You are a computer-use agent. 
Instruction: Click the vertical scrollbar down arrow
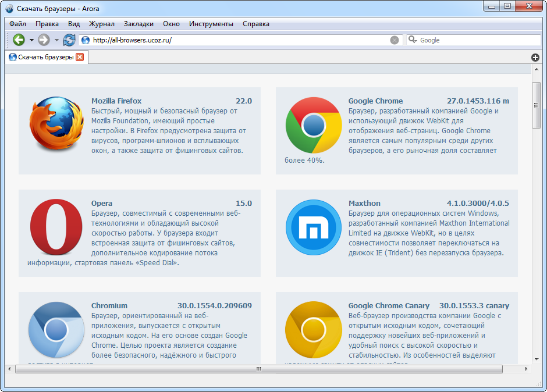536,359
